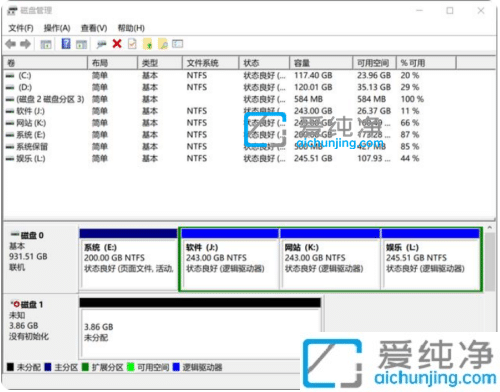Select 网站 (K:) partition in disk 0 map

click(x=330, y=259)
